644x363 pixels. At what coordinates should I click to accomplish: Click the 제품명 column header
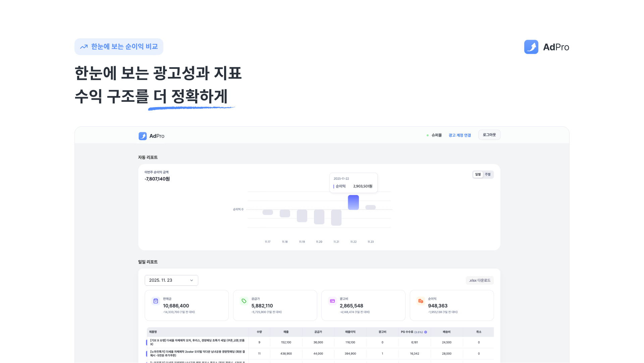153,332
